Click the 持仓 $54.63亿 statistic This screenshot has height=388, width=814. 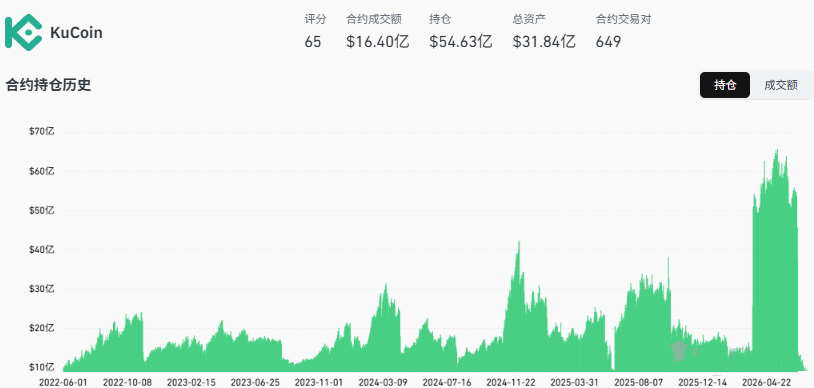461,42
